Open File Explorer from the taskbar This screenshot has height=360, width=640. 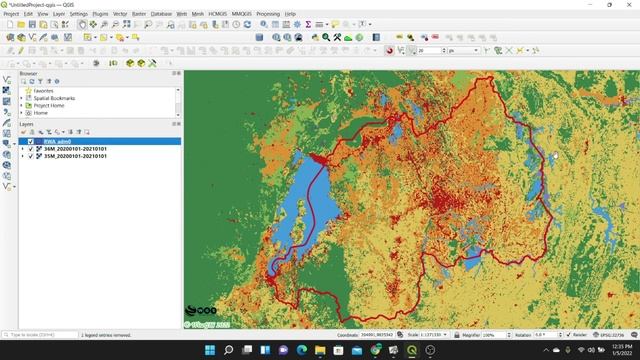pyautogui.click(x=320, y=350)
